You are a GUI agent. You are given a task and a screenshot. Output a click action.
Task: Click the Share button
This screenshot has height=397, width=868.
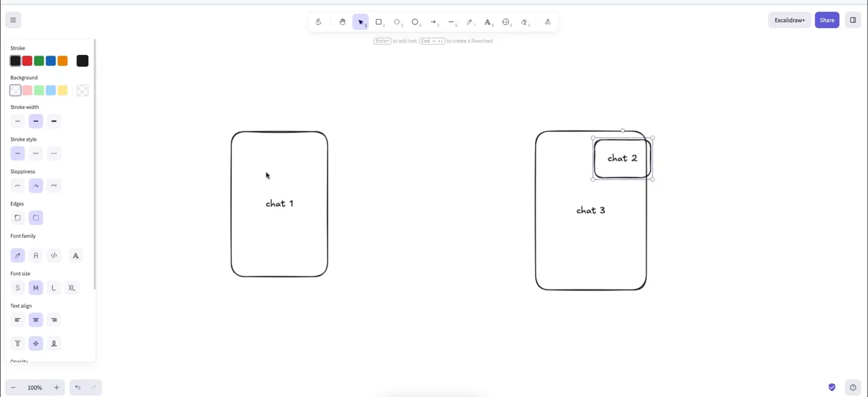pos(827,20)
